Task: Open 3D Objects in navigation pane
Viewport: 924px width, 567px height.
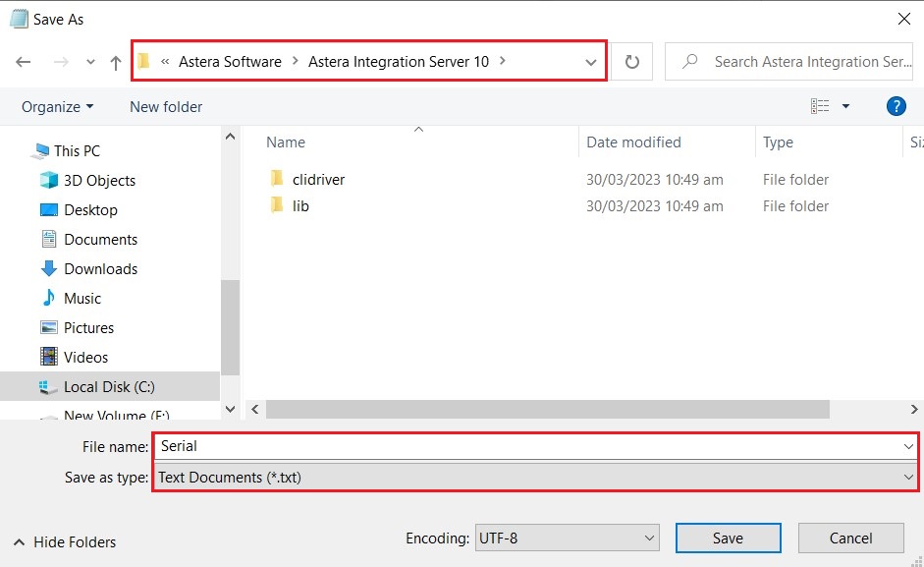Action: (x=99, y=181)
